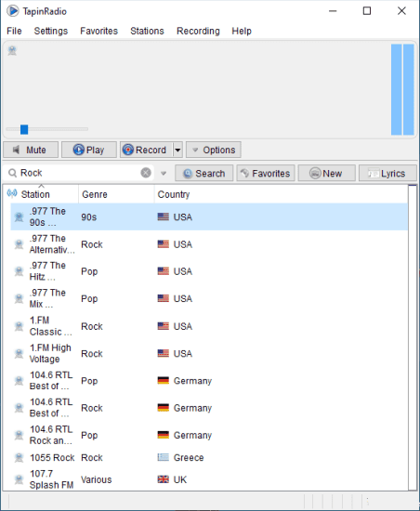Click USA country for .977 The Mix
420x511 pixels.
(x=182, y=299)
